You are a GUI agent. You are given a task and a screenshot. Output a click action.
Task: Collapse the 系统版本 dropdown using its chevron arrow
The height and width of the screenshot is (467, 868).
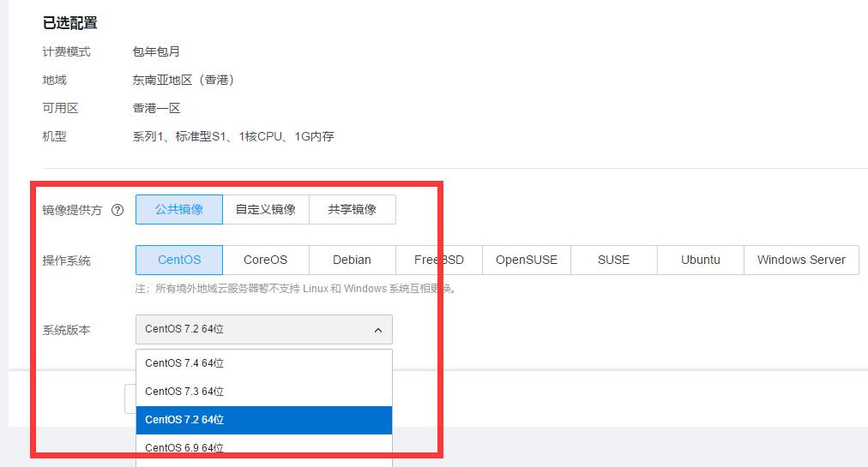tap(377, 330)
